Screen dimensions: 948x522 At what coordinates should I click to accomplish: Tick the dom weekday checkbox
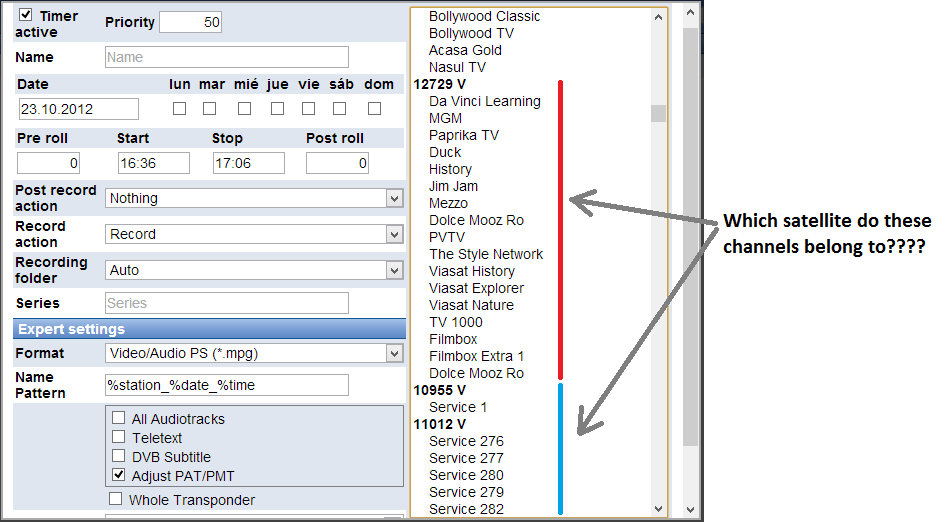(x=374, y=108)
